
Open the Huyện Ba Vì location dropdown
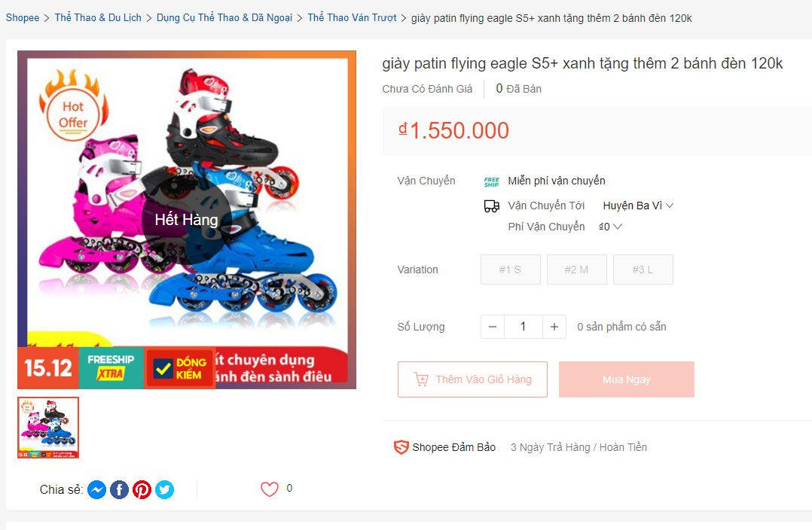(x=638, y=206)
